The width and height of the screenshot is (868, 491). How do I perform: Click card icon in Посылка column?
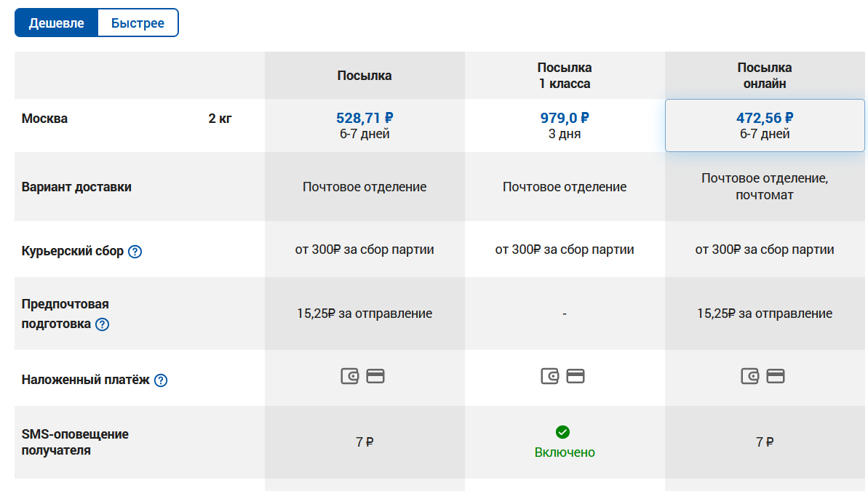375,376
